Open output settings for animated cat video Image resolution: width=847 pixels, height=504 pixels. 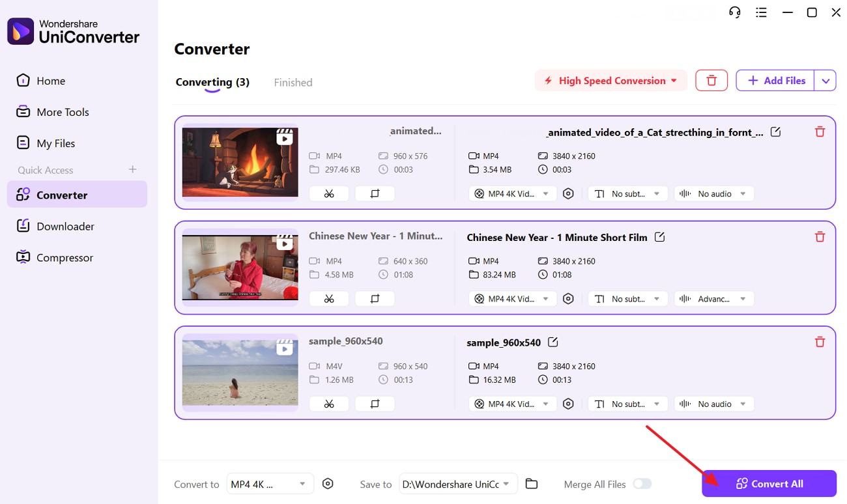click(x=568, y=193)
